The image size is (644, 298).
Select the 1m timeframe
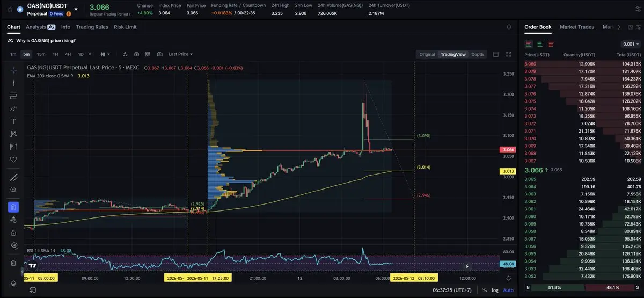pyautogui.click(x=13, y=54)
